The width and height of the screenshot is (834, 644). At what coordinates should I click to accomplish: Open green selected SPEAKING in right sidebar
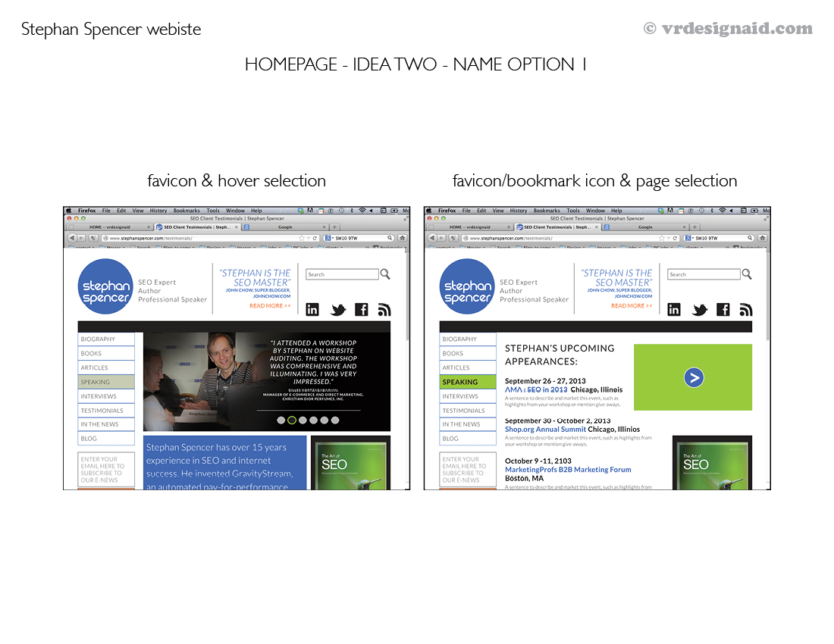pyautogui.click(x=468, y=382)
